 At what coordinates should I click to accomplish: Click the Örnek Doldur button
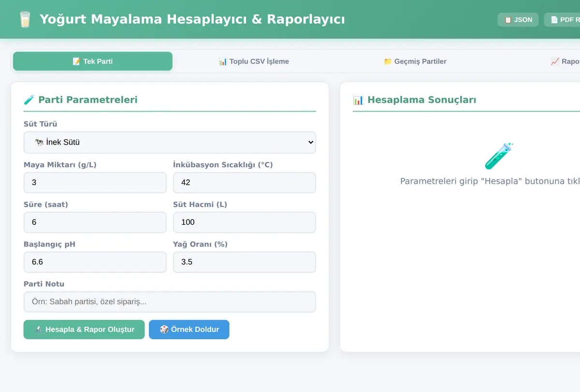pos(189,330)
